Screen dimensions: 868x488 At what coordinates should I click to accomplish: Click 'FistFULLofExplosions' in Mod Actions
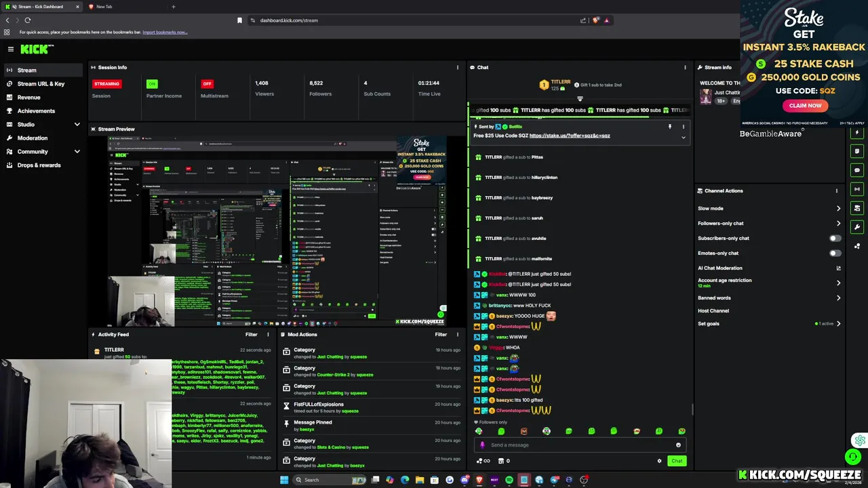318,404
